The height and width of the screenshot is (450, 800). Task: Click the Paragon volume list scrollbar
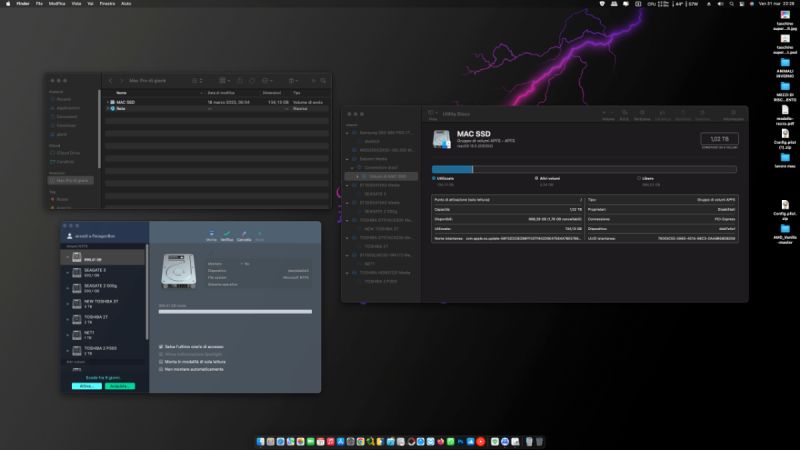coord(147,292)
